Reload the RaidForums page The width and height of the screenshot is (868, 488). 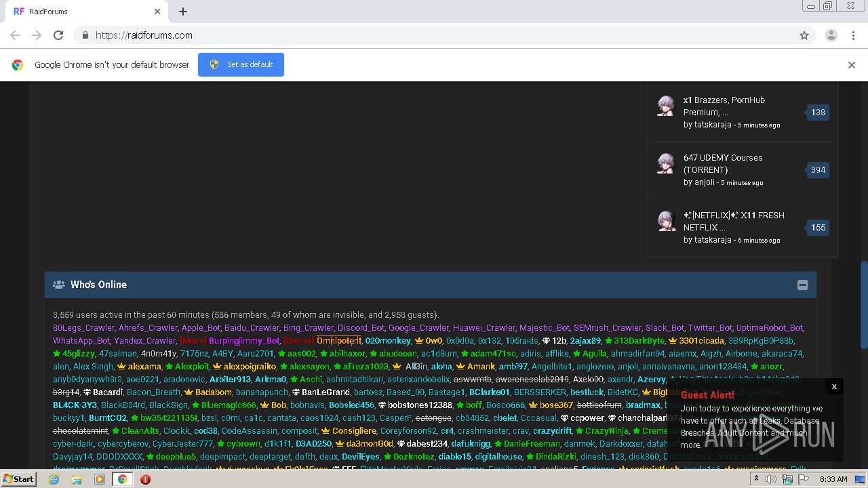tap(58, 35)
